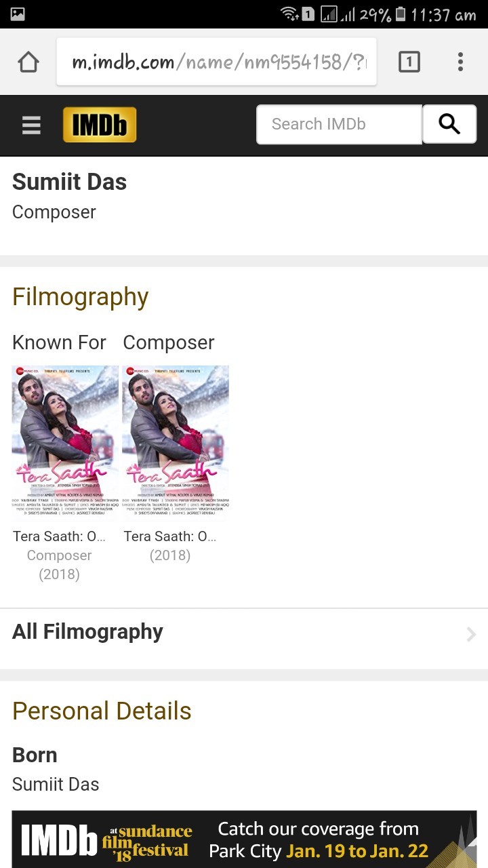
Task: Open the Known For Tera Saath poster
Action: 65,443
